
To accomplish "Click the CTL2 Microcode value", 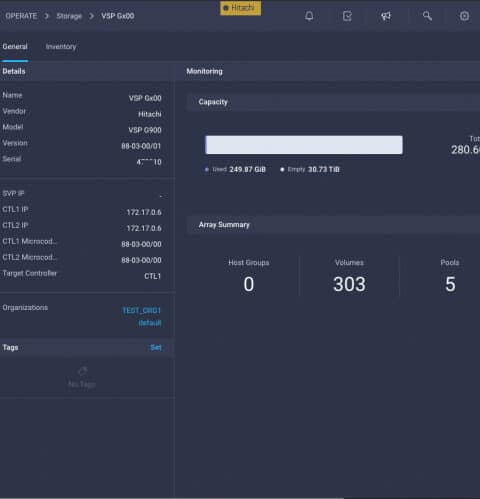I will (141, 260).
